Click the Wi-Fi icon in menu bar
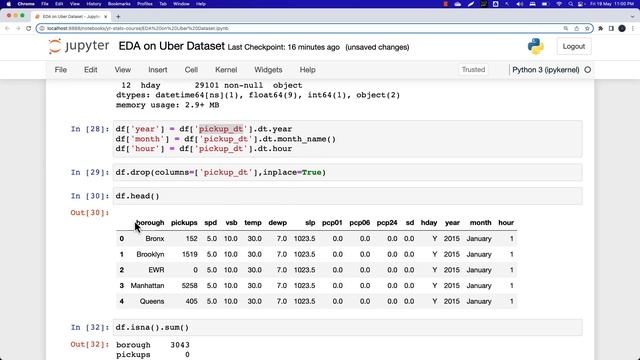Image resolution: width=640 pixels, height=360 pixels. [559, 4]
